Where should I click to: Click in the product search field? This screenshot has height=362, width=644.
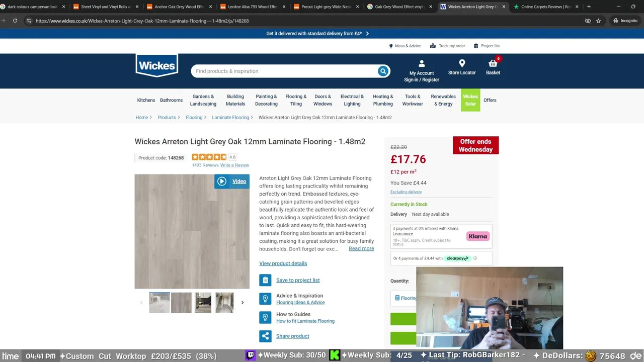284,71
